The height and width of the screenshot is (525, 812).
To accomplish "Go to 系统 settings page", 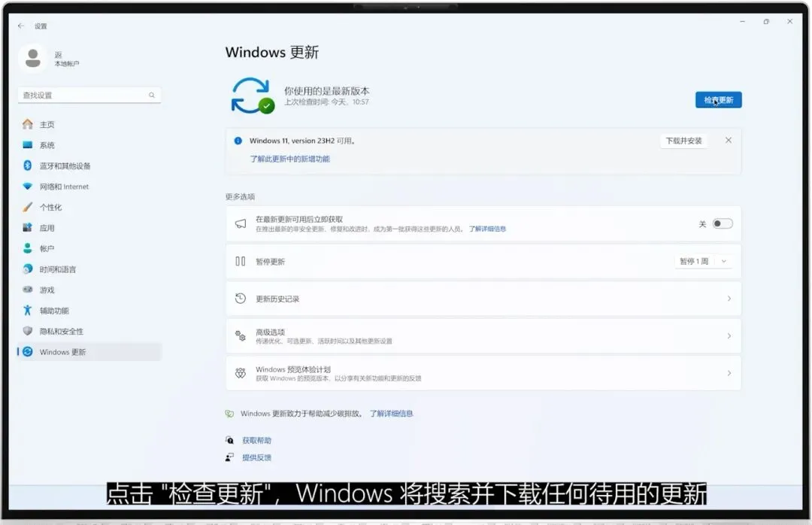I will pyautogui.click(x=47, y=145).
